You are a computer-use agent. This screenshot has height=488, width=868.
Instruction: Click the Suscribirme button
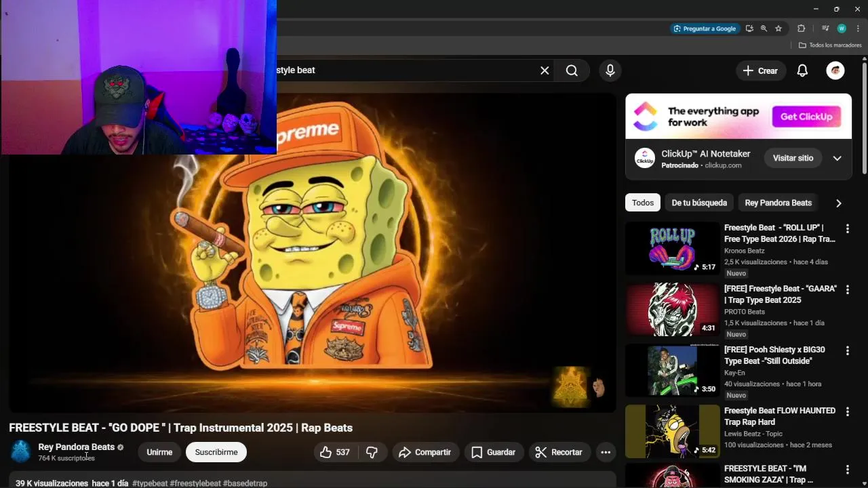click(216, 452)
